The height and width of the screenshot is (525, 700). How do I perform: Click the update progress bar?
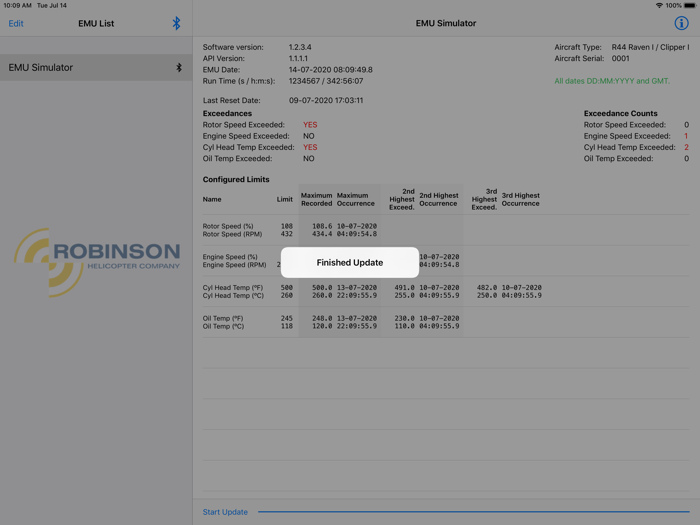pos(474,512)
